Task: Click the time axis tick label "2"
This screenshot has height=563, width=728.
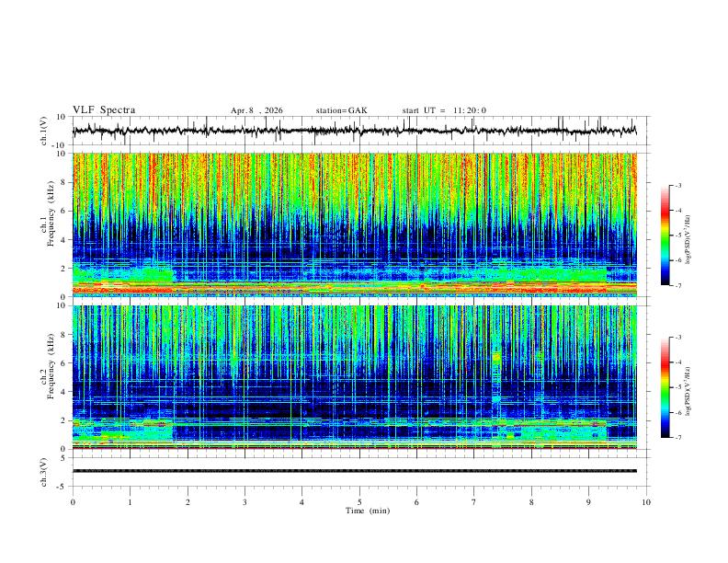Action: [x=188, y=502]
